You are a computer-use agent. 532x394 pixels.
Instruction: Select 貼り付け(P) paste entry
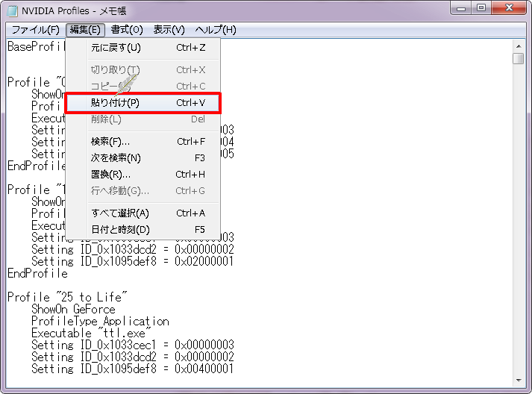tap(143, 103)
